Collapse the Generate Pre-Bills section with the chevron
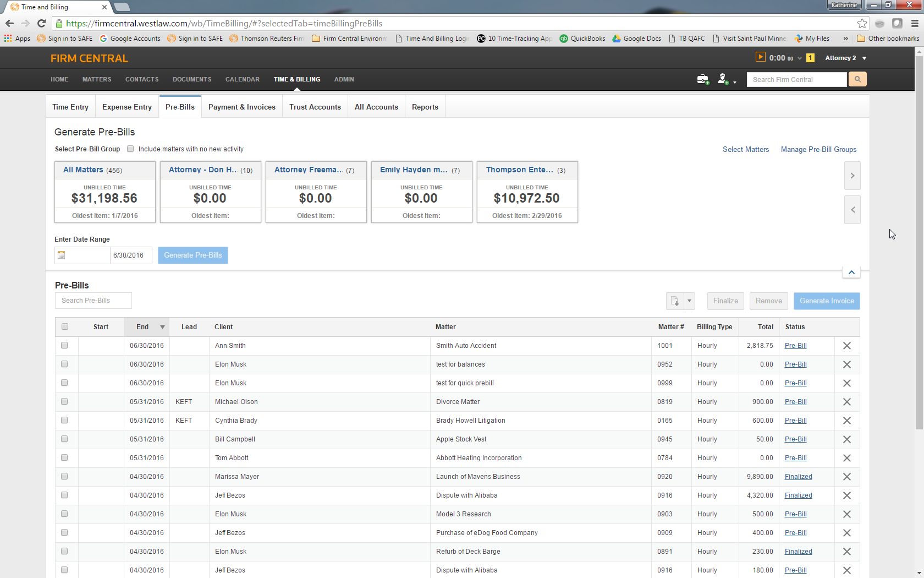Image resolution: width=924 pixels, height=578 pixels. 851,271
